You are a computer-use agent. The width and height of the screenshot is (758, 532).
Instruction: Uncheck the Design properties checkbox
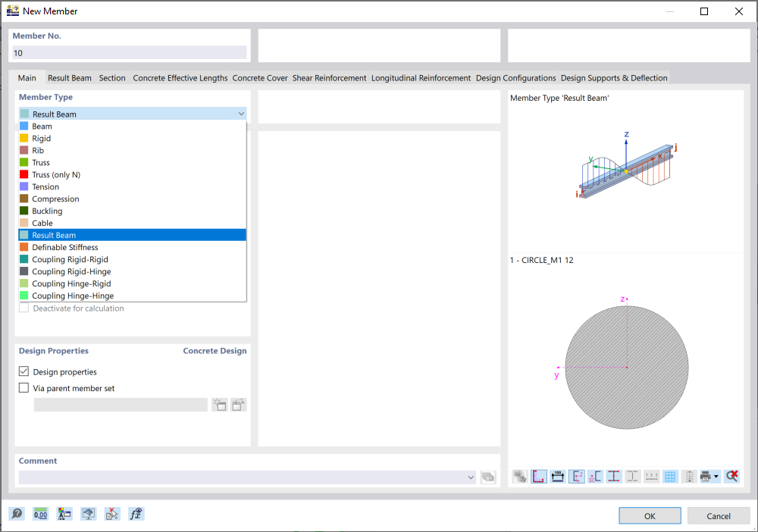coord(23,371)
